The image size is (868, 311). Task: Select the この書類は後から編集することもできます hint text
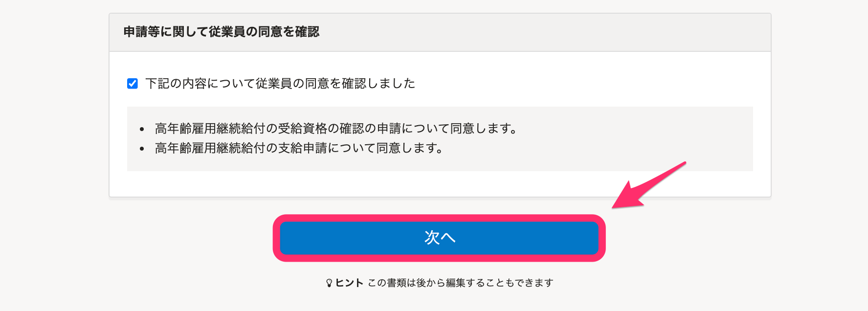461,283
